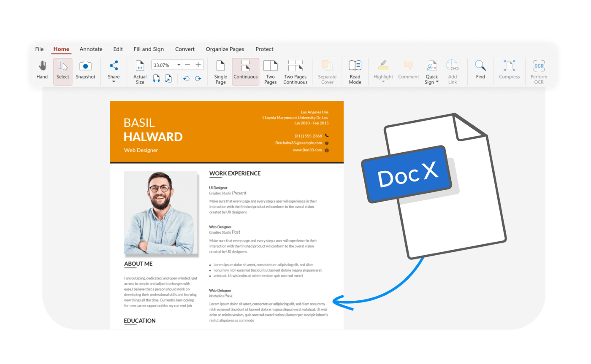
Task: Rotate page clockwise
Action: (x=198, y=78)
